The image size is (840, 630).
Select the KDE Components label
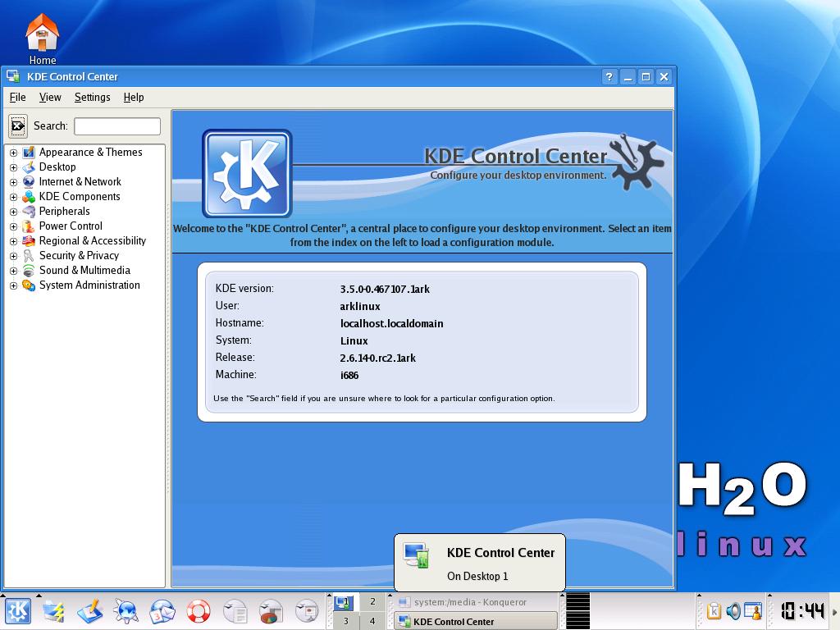point(80,197)
